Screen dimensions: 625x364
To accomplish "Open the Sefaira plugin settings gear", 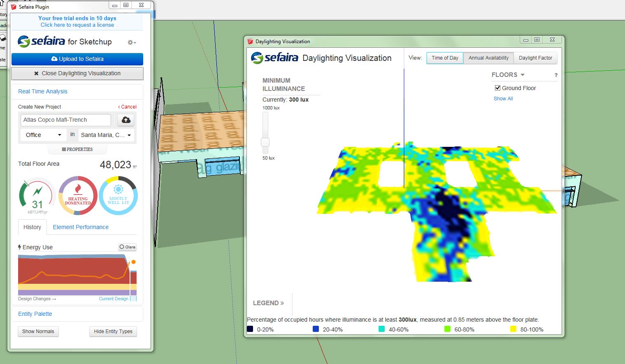I will pyautogui.click(x=132, y=42).
